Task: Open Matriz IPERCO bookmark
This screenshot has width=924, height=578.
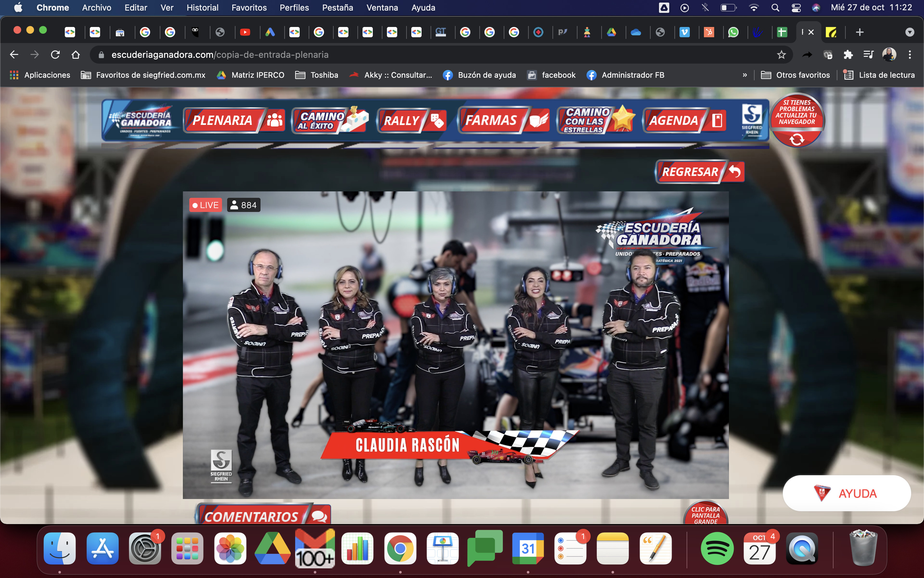Action: point(251,75)
